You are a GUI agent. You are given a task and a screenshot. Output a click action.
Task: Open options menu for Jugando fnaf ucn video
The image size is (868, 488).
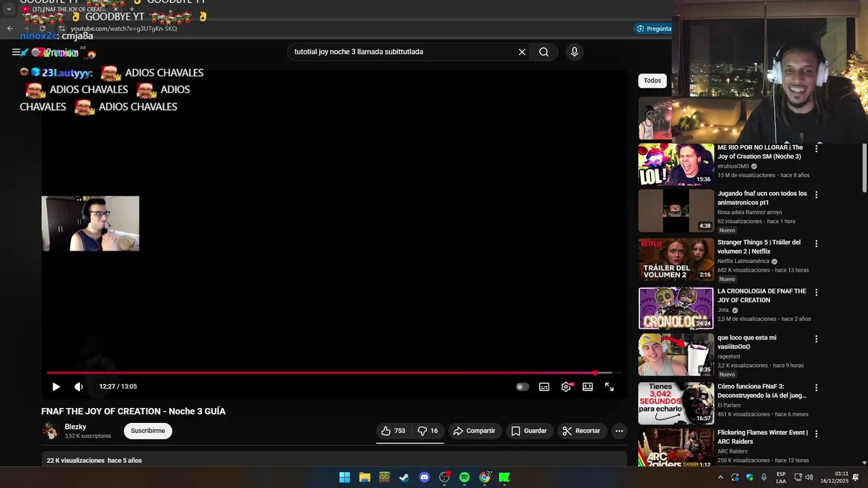pyautogui.click(x=816, y=195)
